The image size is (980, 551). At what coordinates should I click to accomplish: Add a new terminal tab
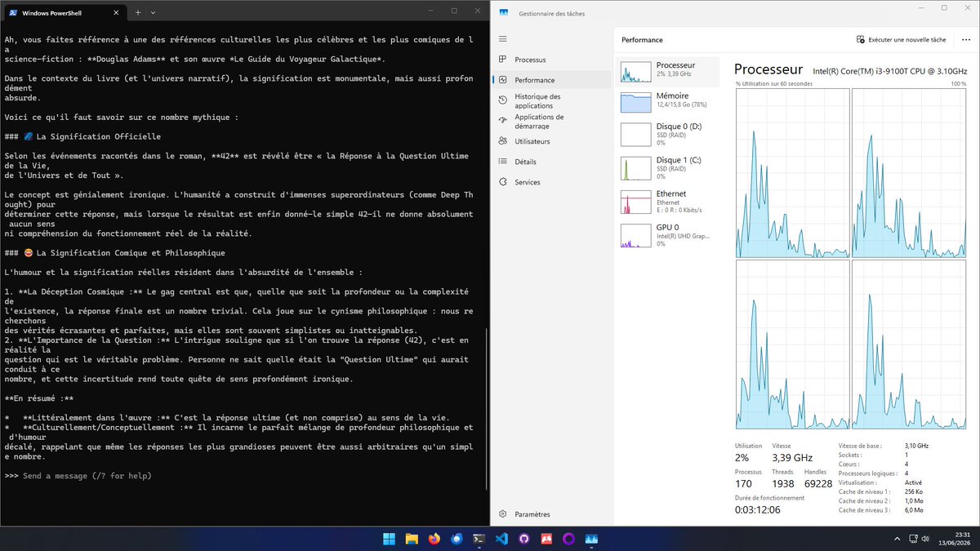click(138, 11)
